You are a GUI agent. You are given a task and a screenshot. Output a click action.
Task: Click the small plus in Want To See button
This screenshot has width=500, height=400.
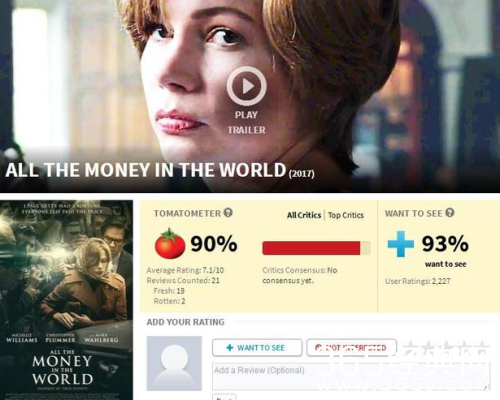click(x=230, y=348)
